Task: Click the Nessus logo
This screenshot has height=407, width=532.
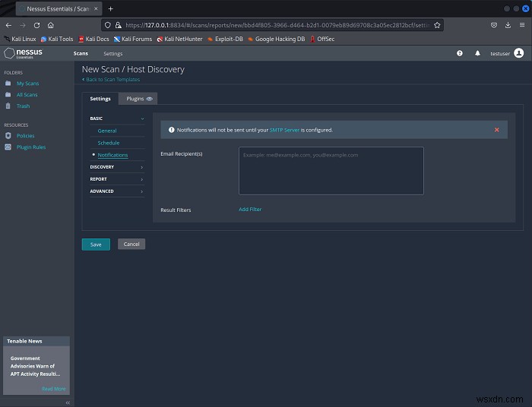Action: [x=24, y=53]
